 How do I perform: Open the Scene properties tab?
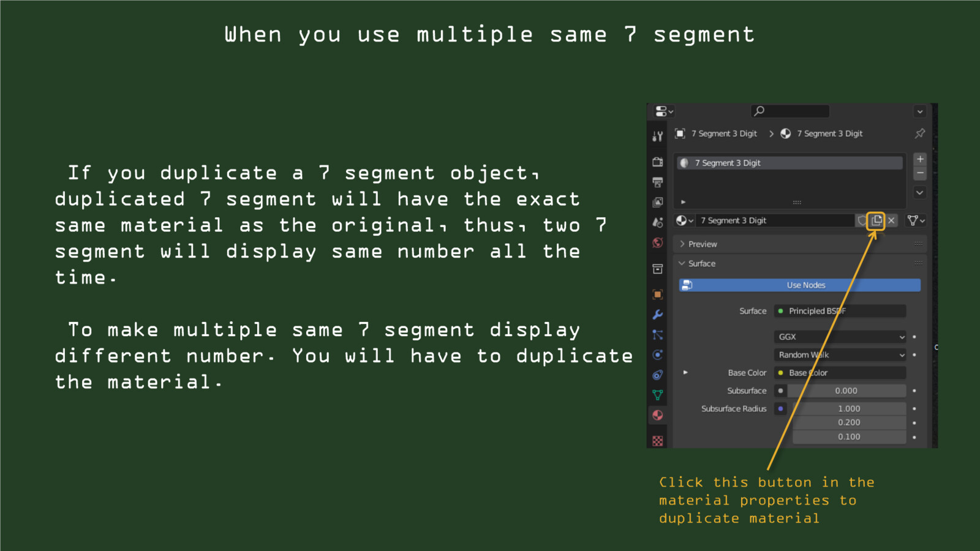point(657,223)
